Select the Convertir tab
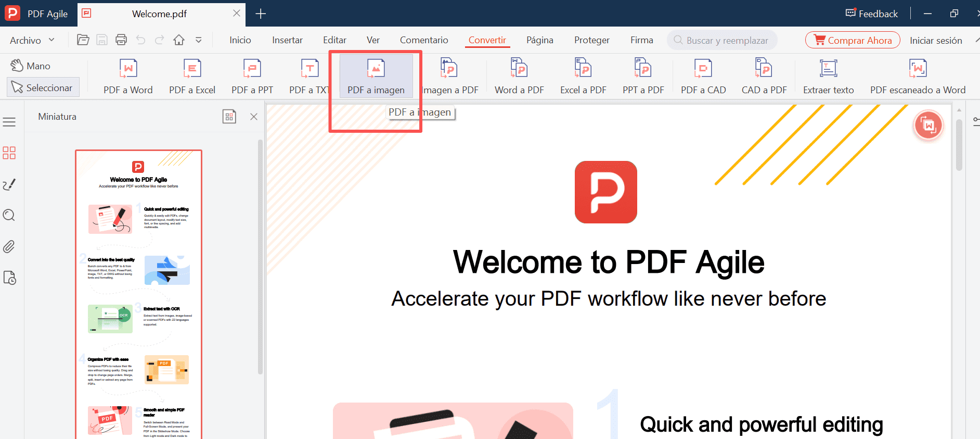Screen dimensions: 980x439 [x=487, y=40]
